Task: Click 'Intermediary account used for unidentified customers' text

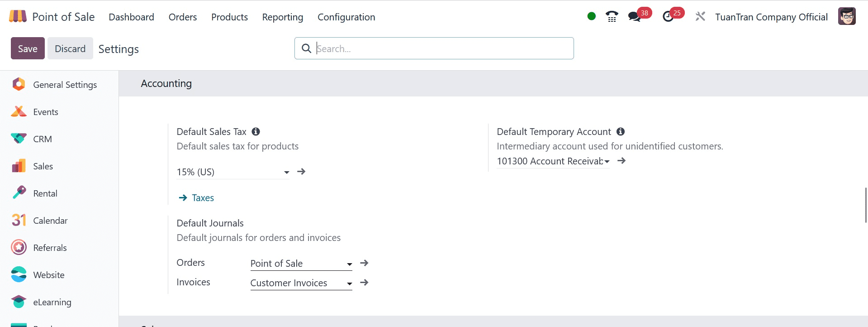Action: (610, 146)
